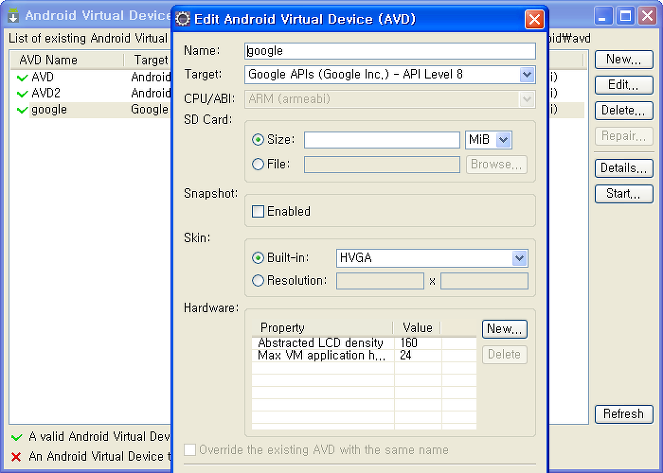
Task: Click red X icon in status legend
Action: coord(16,457)
